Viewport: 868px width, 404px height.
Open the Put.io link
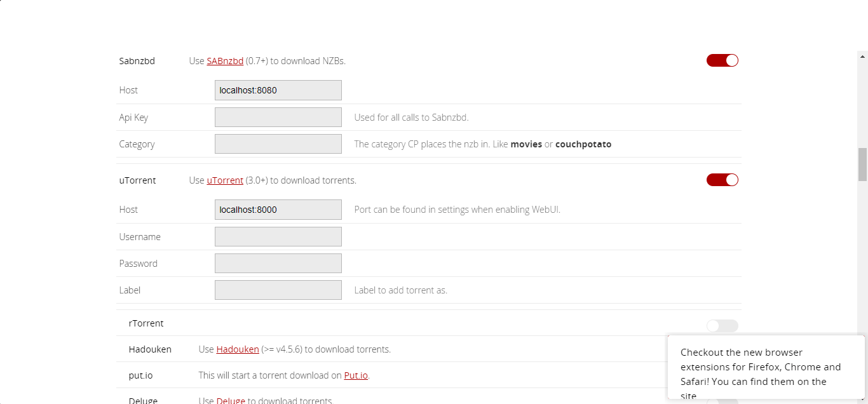356,375
